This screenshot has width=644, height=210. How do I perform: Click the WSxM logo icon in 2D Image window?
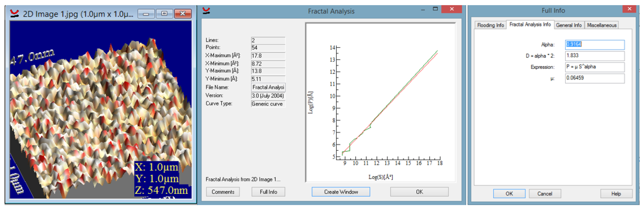point(14,14)
